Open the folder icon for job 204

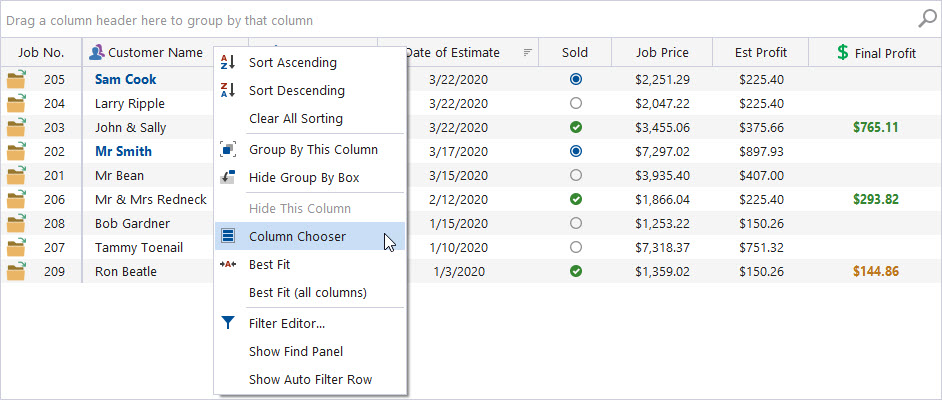click(x=16, y=103)
